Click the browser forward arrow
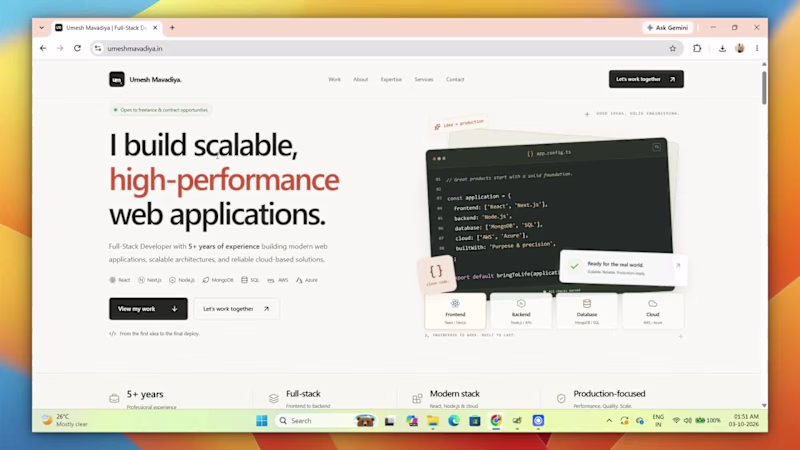The image size is (800, 450). pyautogui.click(x=60, y=48)
